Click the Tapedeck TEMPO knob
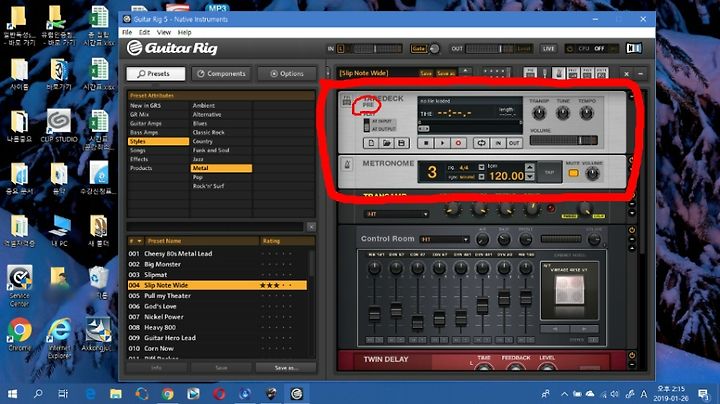 [586, 112]
